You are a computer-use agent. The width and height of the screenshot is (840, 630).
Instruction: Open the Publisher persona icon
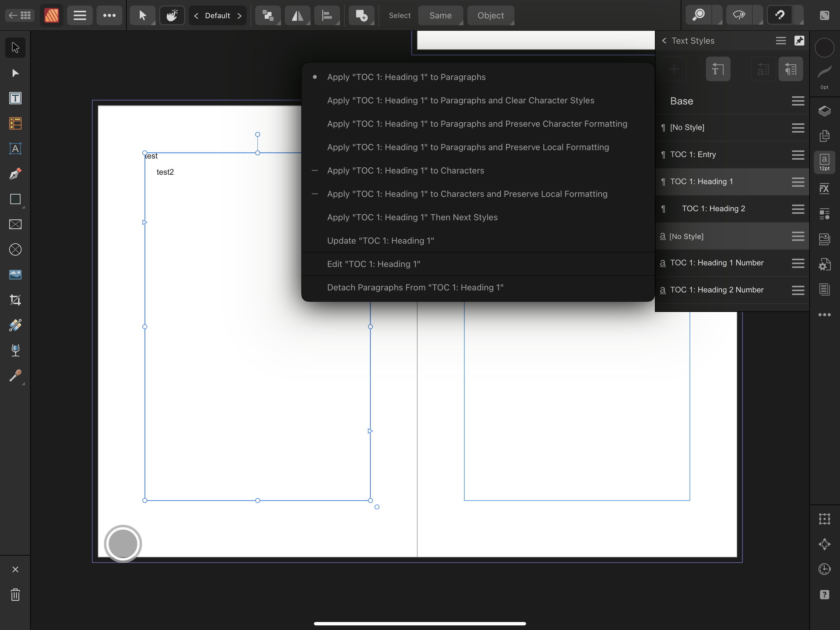[x=52, y=16]
